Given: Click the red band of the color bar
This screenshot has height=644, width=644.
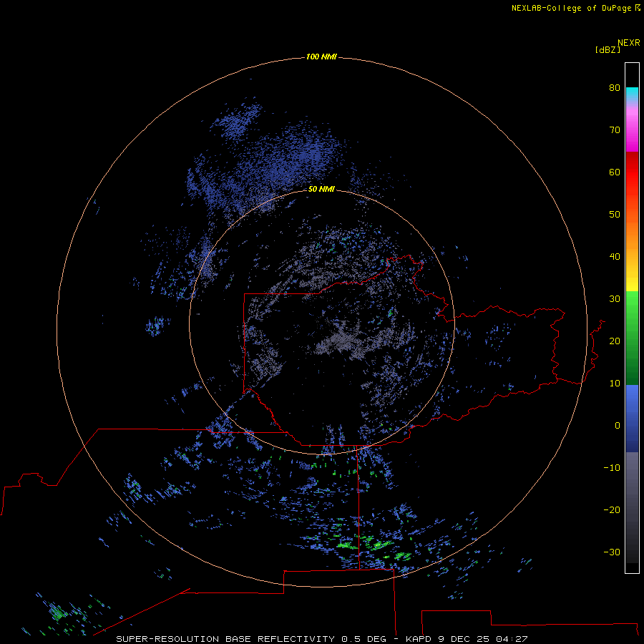Looking at the screenshot, I should (632, 172).
